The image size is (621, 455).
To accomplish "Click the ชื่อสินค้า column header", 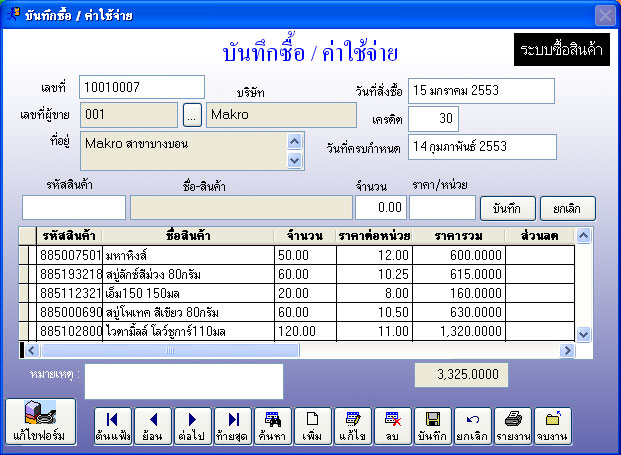I will point(188,236).
